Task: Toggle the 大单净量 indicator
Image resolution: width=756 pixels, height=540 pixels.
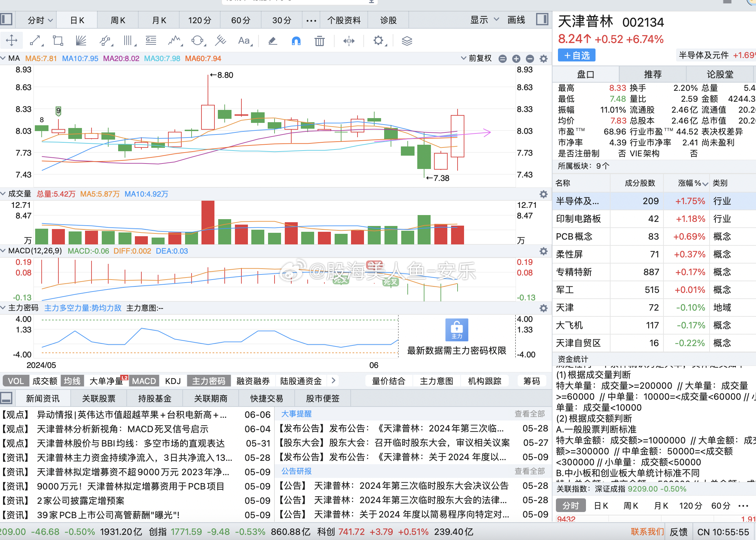Action: click(106, 381)
